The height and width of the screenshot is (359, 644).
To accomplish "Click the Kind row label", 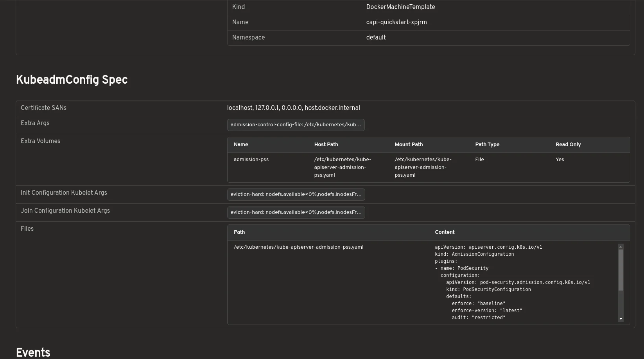I will click(x=239, y=7).
